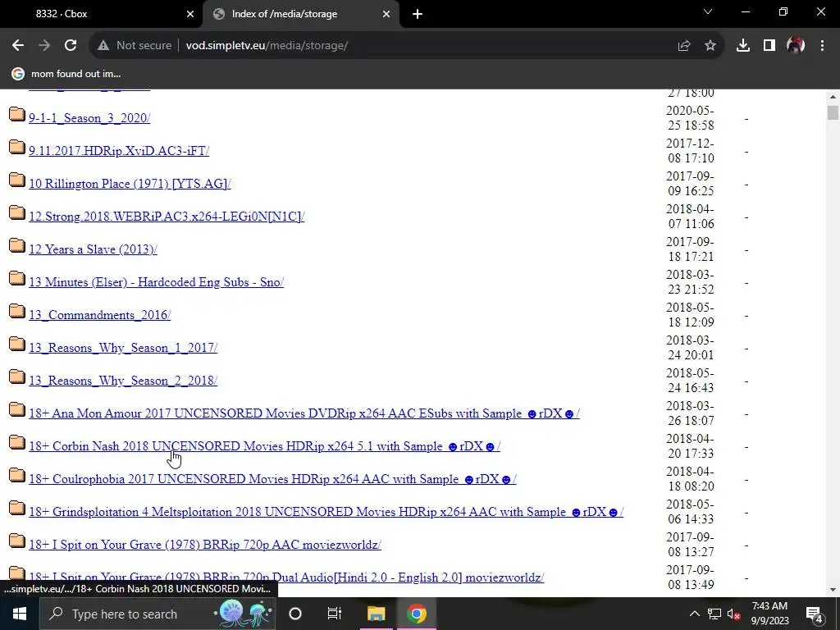The image size is (840, 630).
Task: Click the page vertical scrollbar thumb
Action: tap(833, 112)
